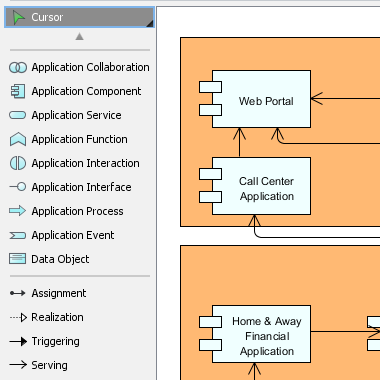Viewport: 380px width, 380px height.
Task: Select the Application Service shape
Action: [79, 115]
